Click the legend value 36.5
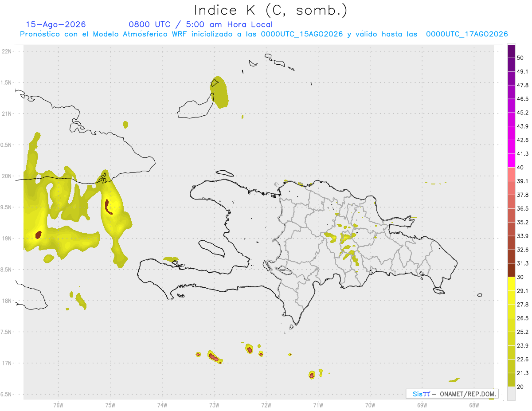The height and width of the screenshot is (411, 532). [x=523, y=208]
